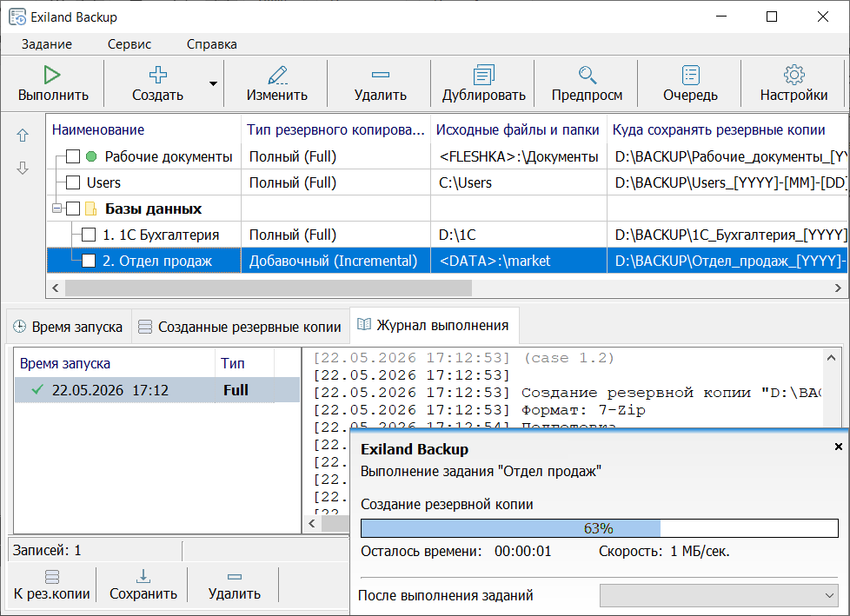
Task: Click the folder icon of Базы данных
Action: [91, 209]
